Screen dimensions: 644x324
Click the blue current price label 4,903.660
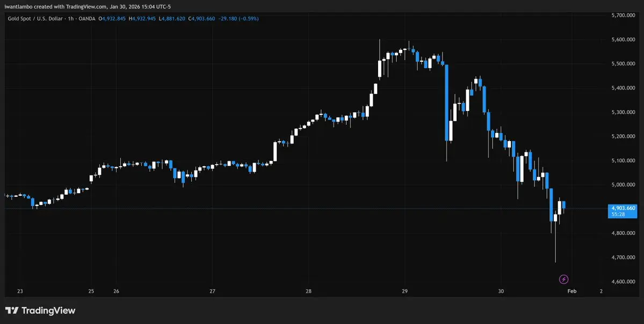(x=623, y=208)
